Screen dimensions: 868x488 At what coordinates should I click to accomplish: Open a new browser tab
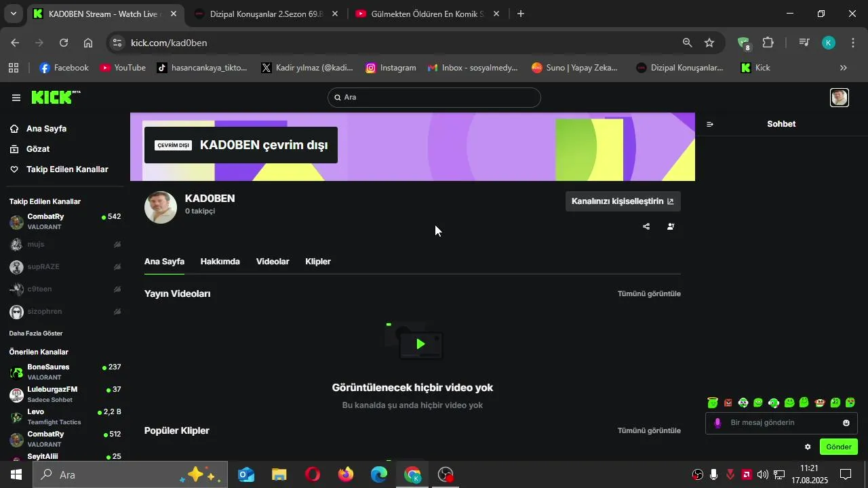(521, 14)
